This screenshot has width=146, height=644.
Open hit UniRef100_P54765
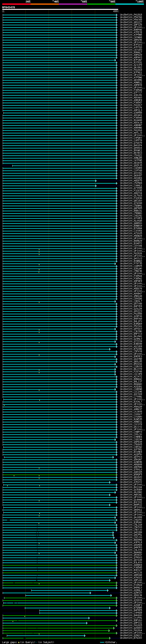pos(131,20)
